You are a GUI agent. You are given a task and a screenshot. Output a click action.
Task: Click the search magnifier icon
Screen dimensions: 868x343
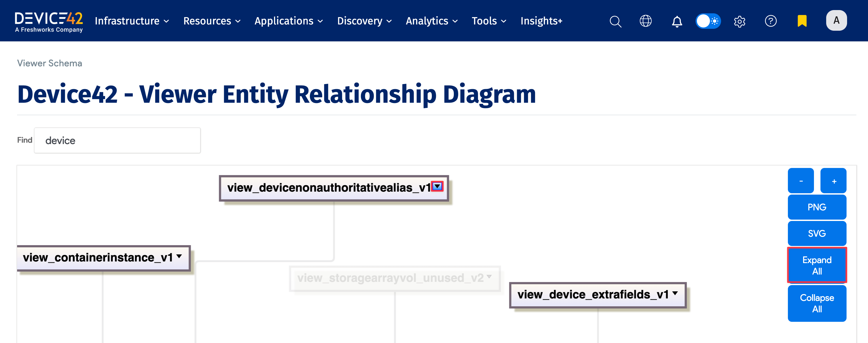tap(615, 21)
